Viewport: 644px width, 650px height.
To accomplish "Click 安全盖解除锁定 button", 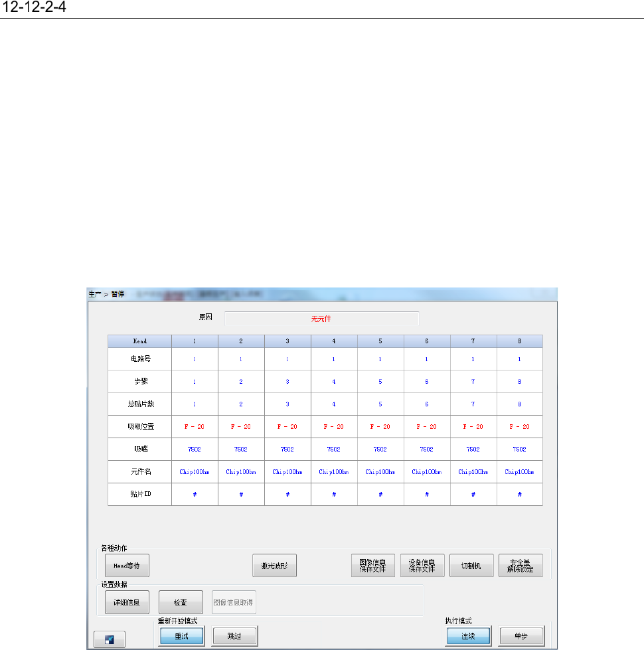I will 521,566.
